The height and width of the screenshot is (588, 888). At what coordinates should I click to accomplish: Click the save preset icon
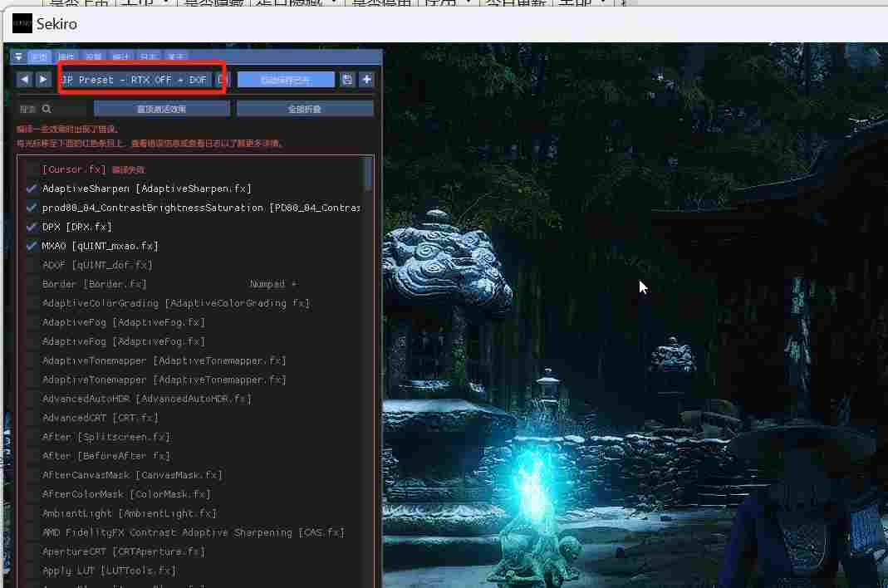(347, 80)
